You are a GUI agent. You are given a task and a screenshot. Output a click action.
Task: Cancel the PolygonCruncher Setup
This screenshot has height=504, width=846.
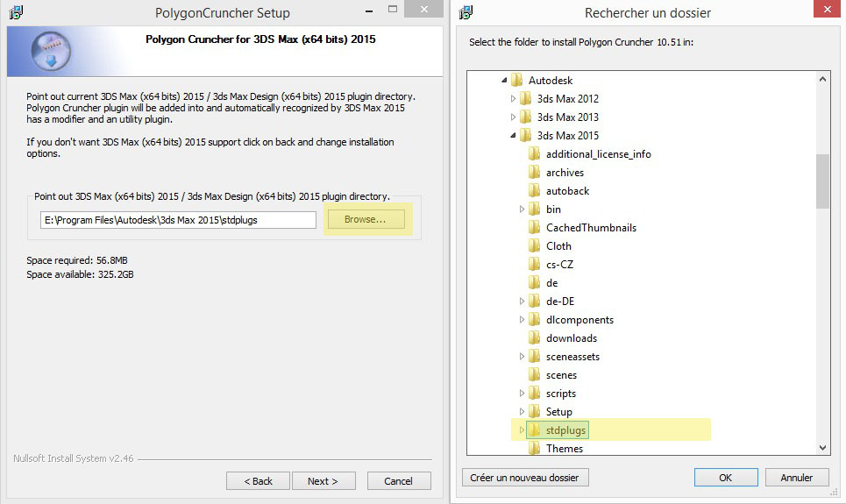pyautogui.click(x=399, y=481)
